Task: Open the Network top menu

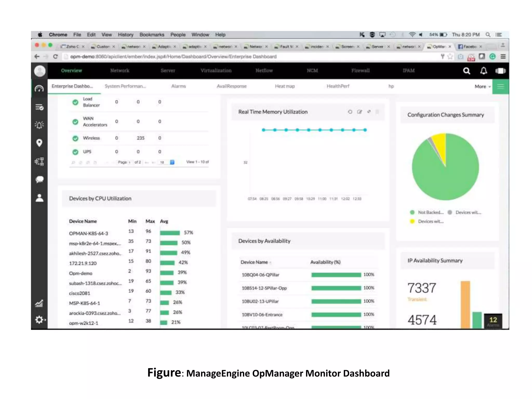Action: pos(120,71)
